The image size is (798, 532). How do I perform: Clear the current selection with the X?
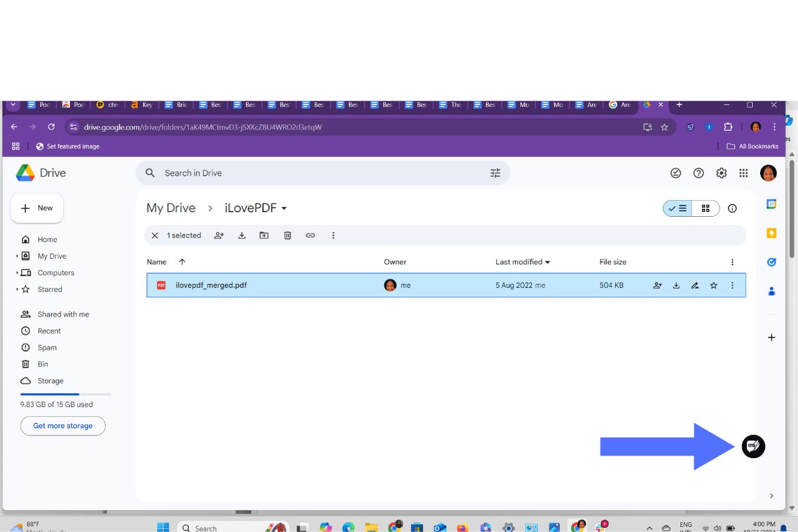155,235
